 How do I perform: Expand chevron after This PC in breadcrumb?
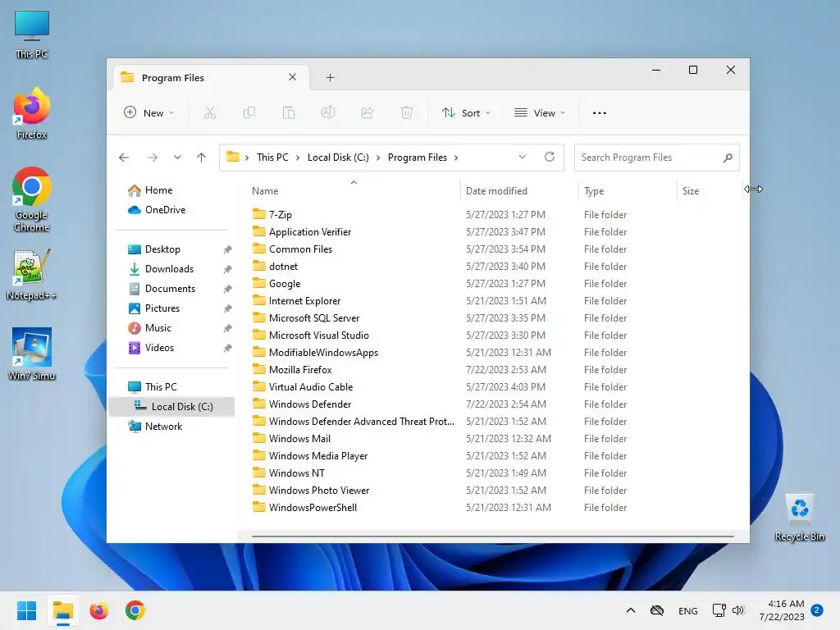(x=298, y=157)
